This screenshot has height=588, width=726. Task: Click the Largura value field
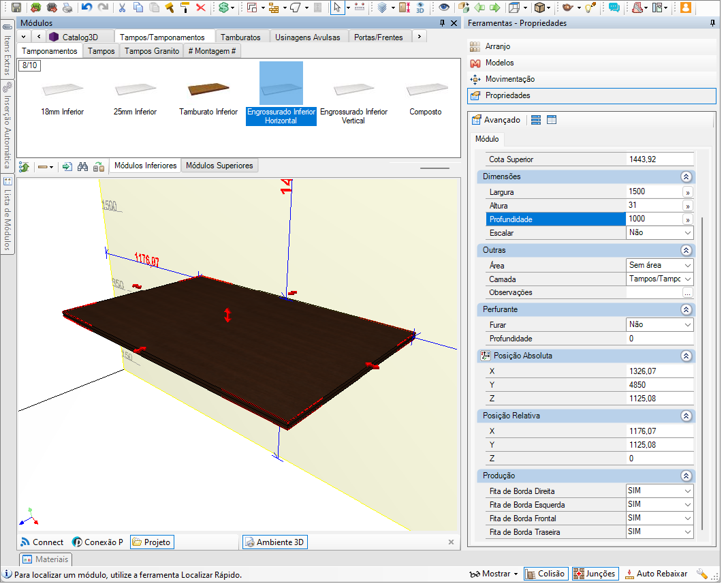(x=653, y=192)
